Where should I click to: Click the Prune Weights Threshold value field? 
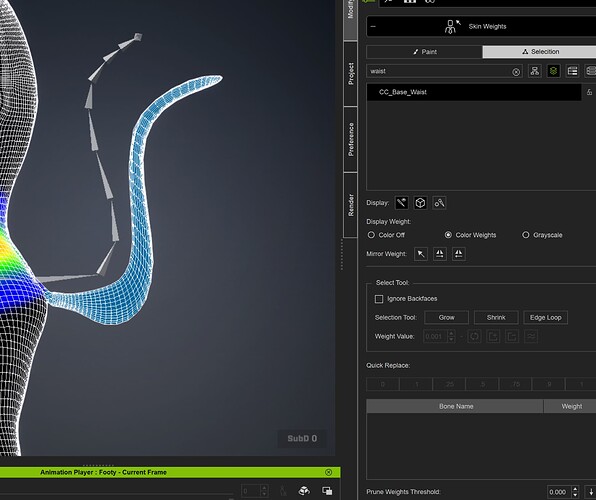click(559, 492)
